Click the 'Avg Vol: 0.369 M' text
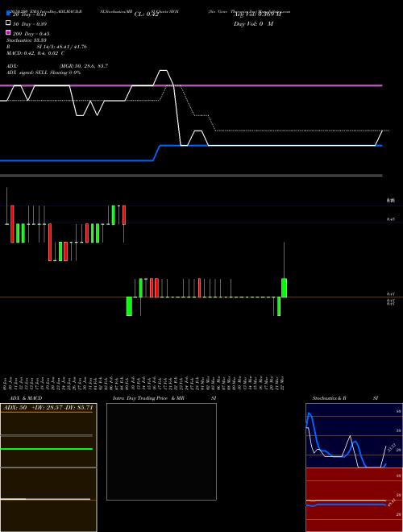 (257, 15)
